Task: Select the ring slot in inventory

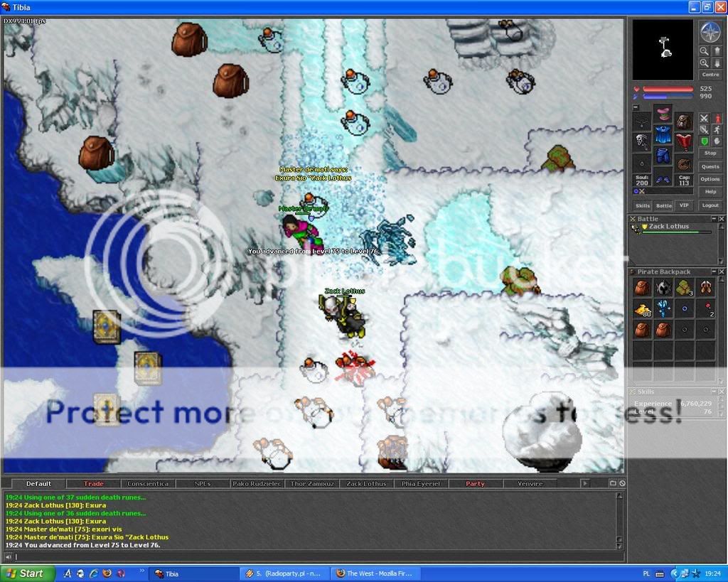Action: [x=642, y=163]
